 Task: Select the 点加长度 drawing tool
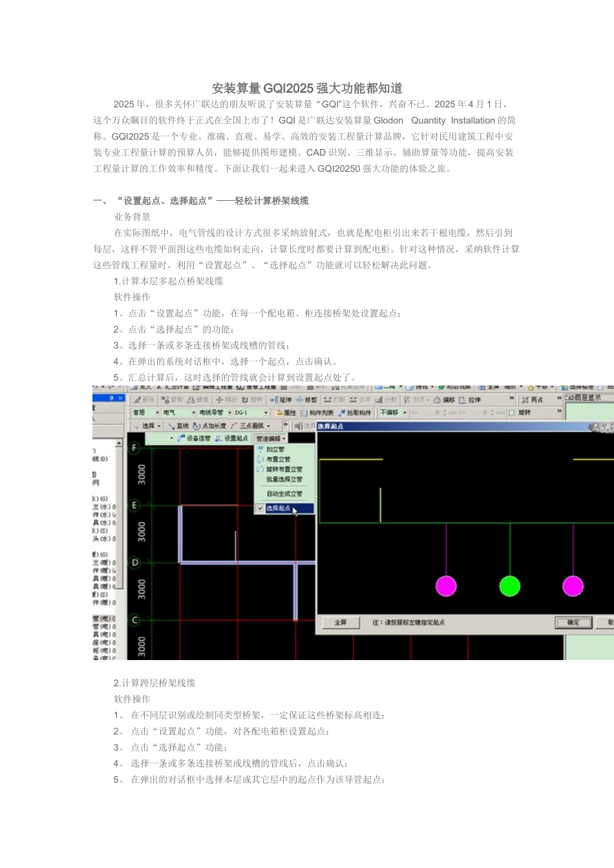coord(210,426)
